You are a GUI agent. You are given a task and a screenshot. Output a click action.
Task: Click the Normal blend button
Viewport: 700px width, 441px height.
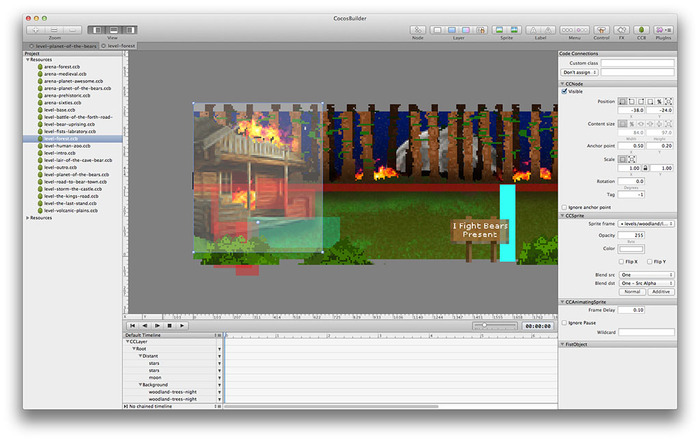point(632,292)
